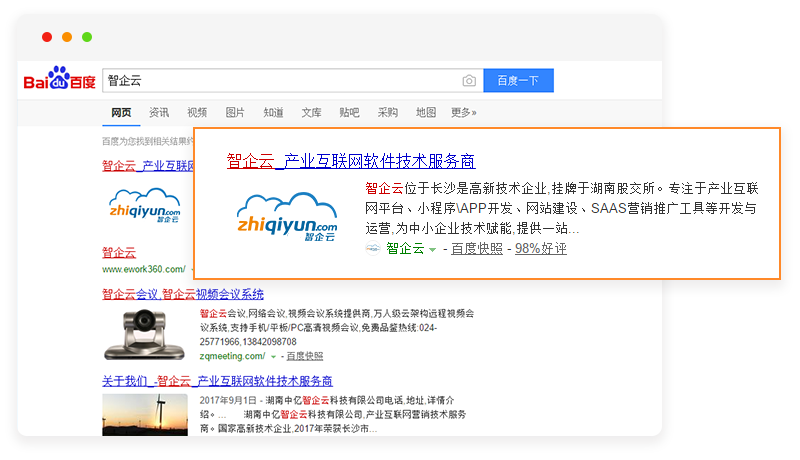Focus the search box containing 智企云
The width and height of the screenshot is (800, 460).
click(293, 81)
